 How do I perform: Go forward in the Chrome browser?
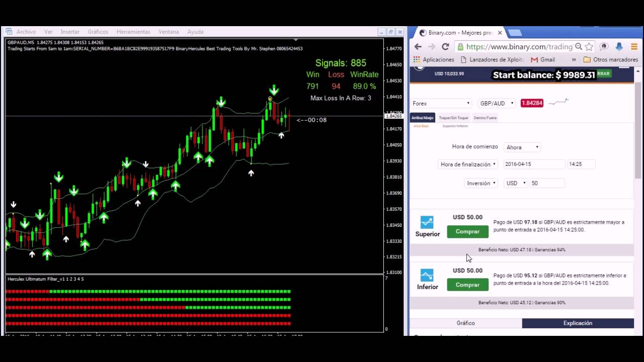pos(432,47)
